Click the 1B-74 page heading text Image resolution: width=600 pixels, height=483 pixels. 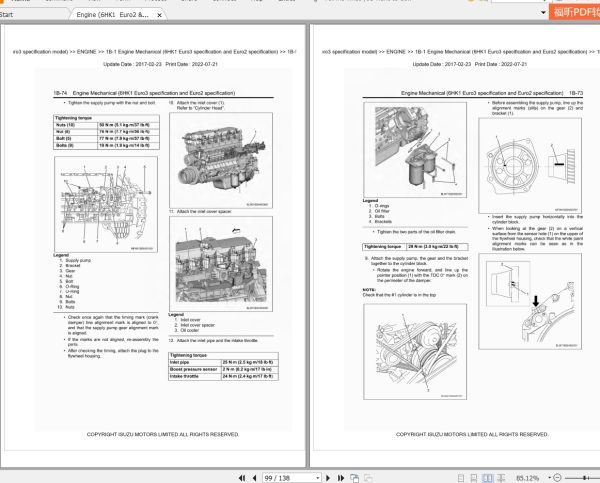coord(144,93)
